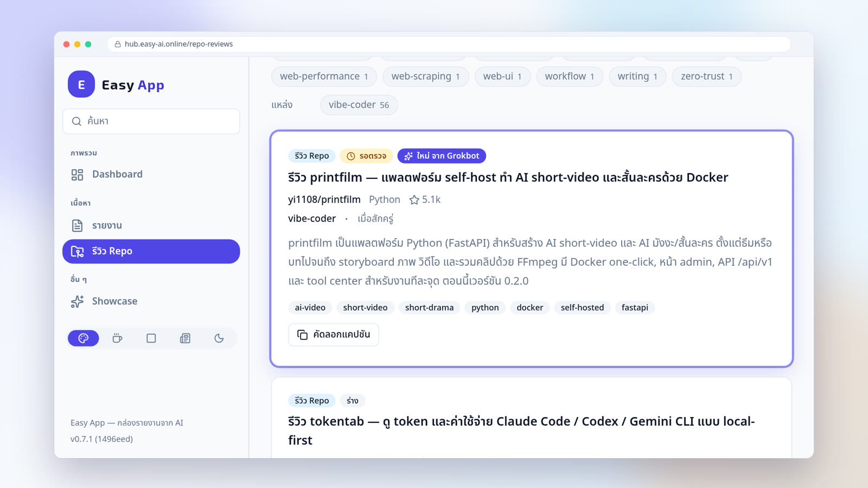
Task: Click the v0.7.1 (1496eed) version text
Action: (x=101, y=439)
